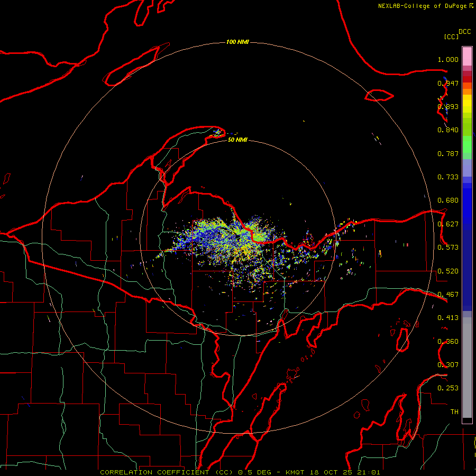Select the 0.947 legend value

click(x=448, y=83)
